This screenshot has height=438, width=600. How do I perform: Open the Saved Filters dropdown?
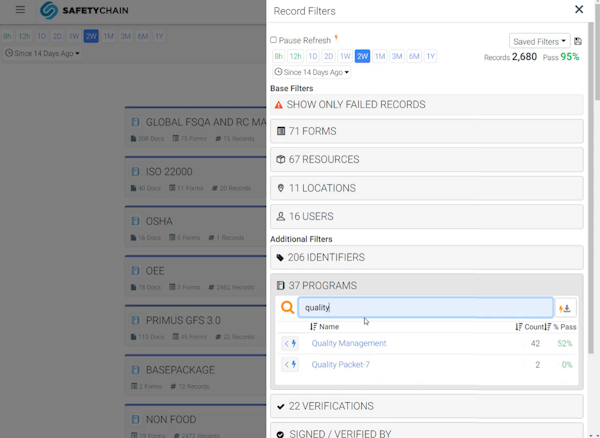point(540,41)
